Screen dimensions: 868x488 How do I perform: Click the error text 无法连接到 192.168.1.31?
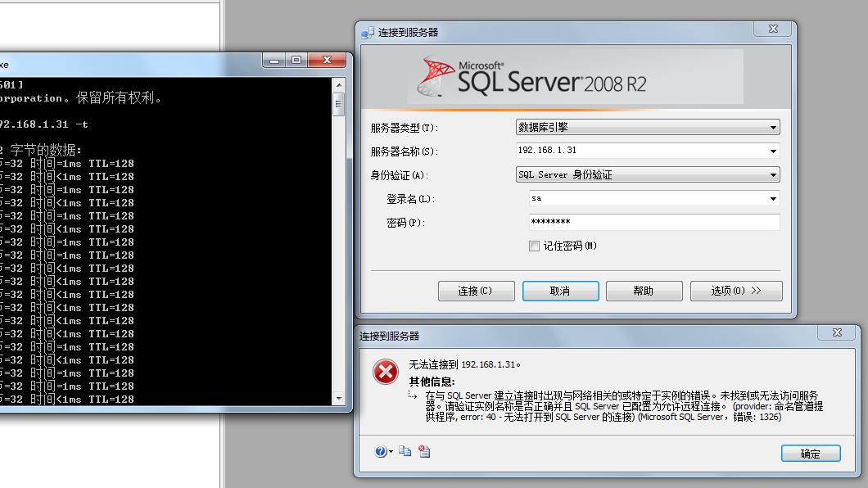[x=464, y=364]
